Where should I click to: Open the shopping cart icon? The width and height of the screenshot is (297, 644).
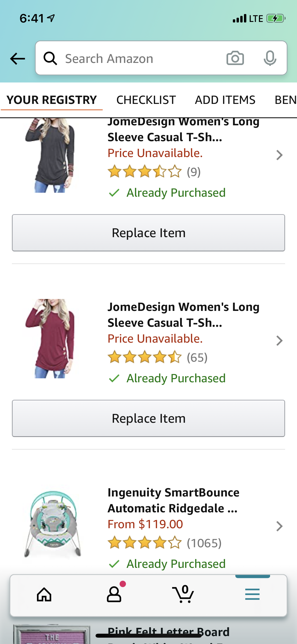point(183,595)
